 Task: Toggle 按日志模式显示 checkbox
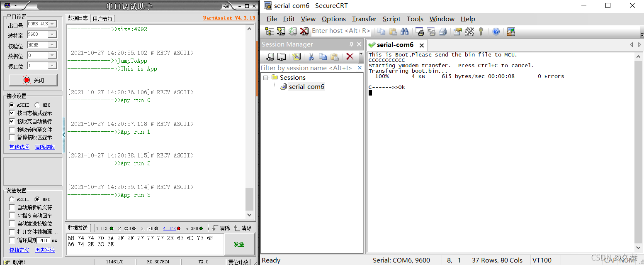pos(12,113)
